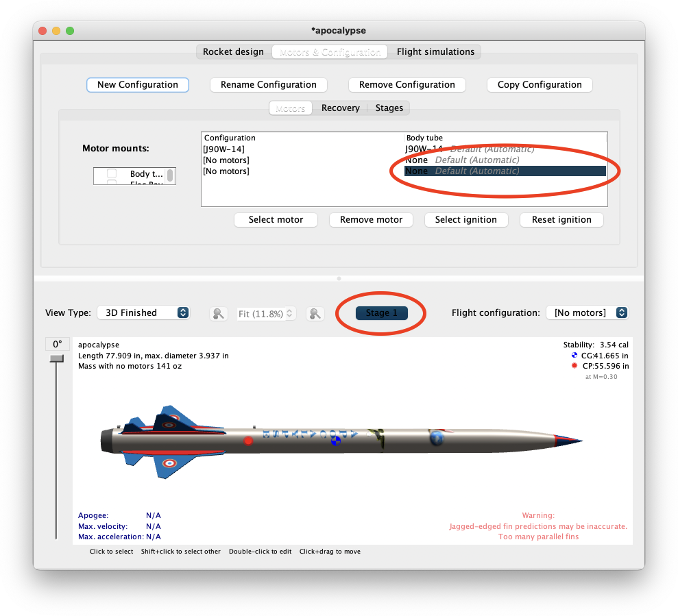Image resolution: width=678 pixels, height=616 pixels.
Task: Click Select motor
Action: tap(276, 219)
